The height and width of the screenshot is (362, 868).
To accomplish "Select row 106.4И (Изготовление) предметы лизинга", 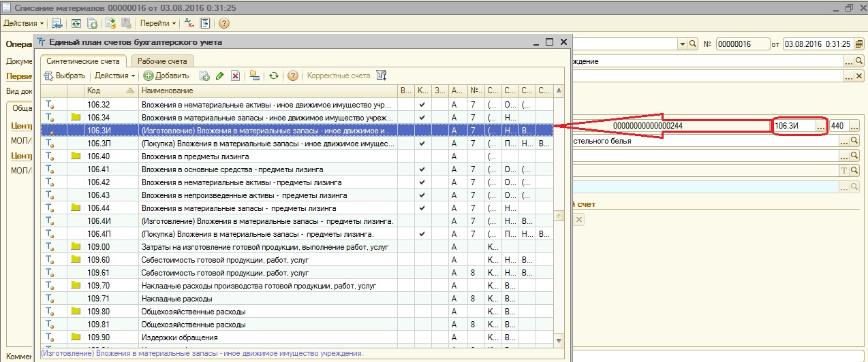I will pos(296,221).
